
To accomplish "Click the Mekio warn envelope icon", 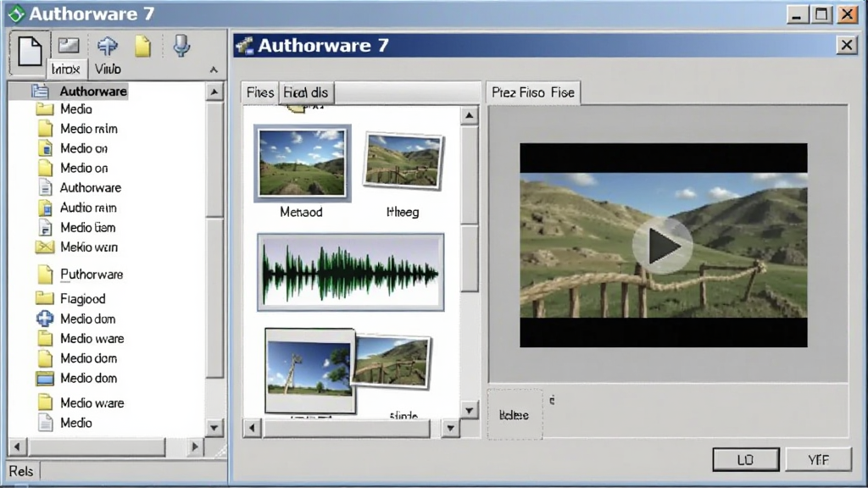I will click(45, 247).
